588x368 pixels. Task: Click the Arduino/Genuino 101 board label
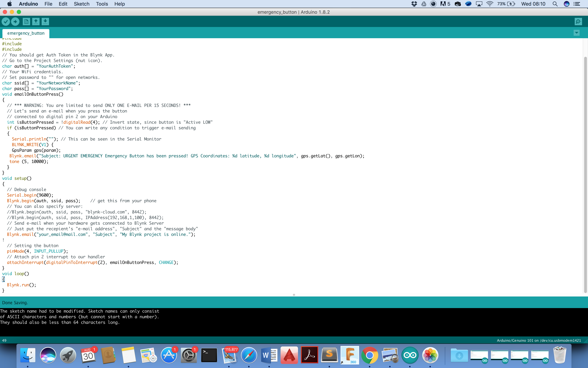(x=539, y=340)
